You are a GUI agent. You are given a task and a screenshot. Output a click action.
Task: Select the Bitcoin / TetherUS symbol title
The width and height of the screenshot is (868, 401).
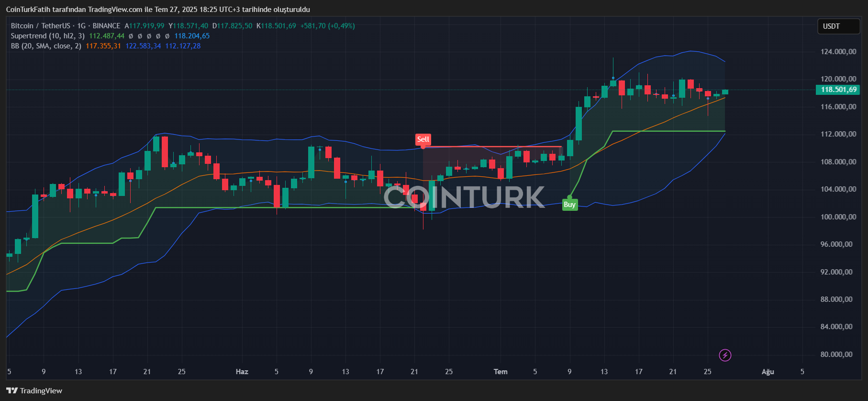pyautogui.click(x=66, y=26)
